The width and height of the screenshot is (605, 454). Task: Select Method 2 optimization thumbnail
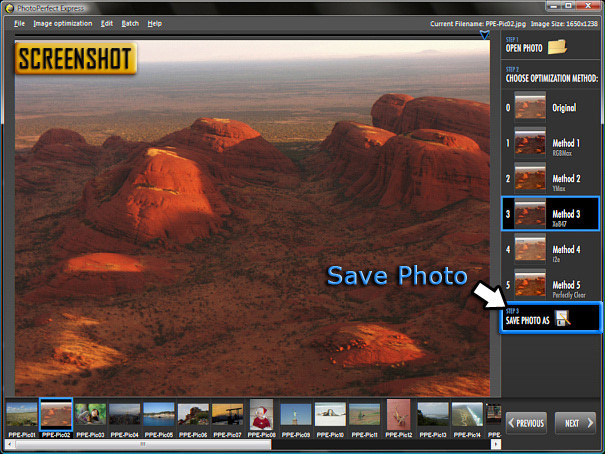click(530, 178)
